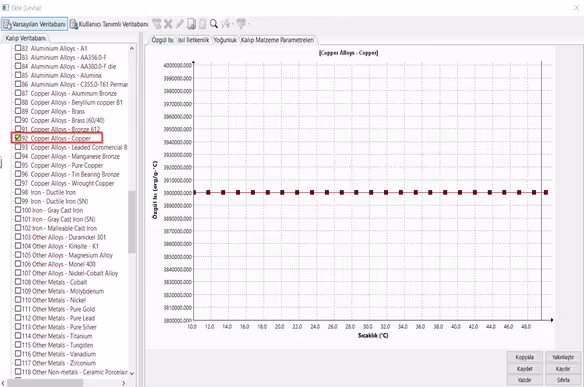Check the 95 Pure Copper checkbox
The image size is (584, 387).
click(x=18, y=165)
